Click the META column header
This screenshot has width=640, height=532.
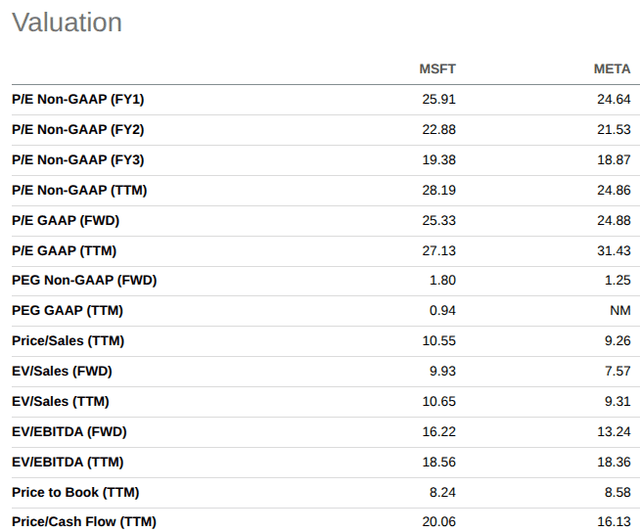[x=612, y=69]
